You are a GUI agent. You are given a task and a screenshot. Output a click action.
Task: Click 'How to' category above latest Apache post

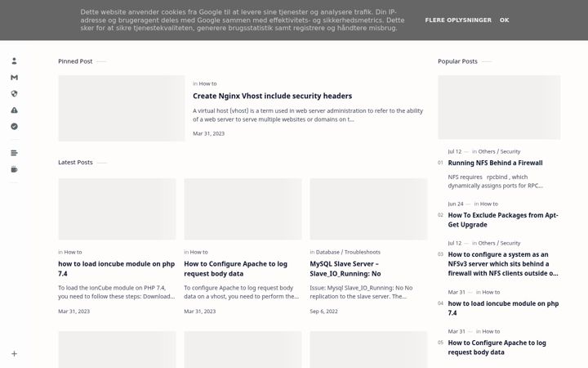point(198,252)
